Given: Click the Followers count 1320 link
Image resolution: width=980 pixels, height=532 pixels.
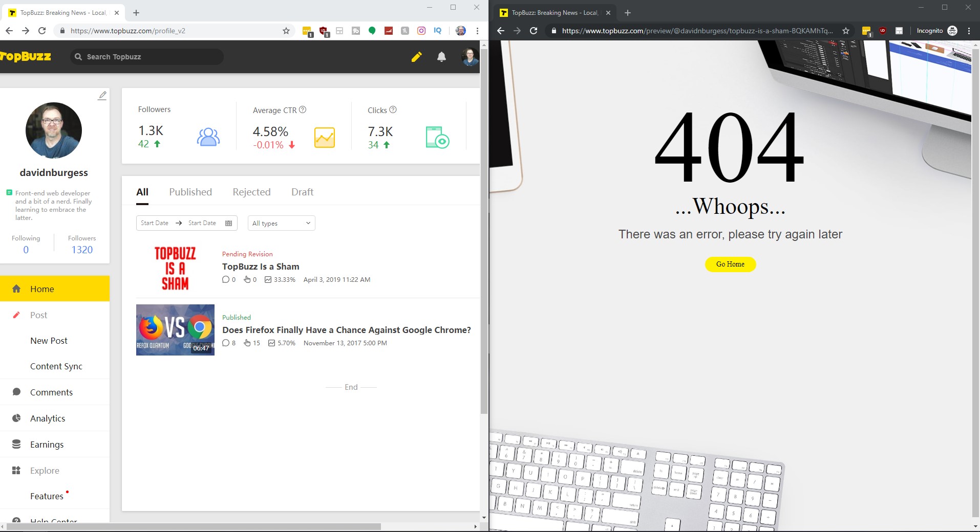Looking at the screenshot, I should click(82, 250).
